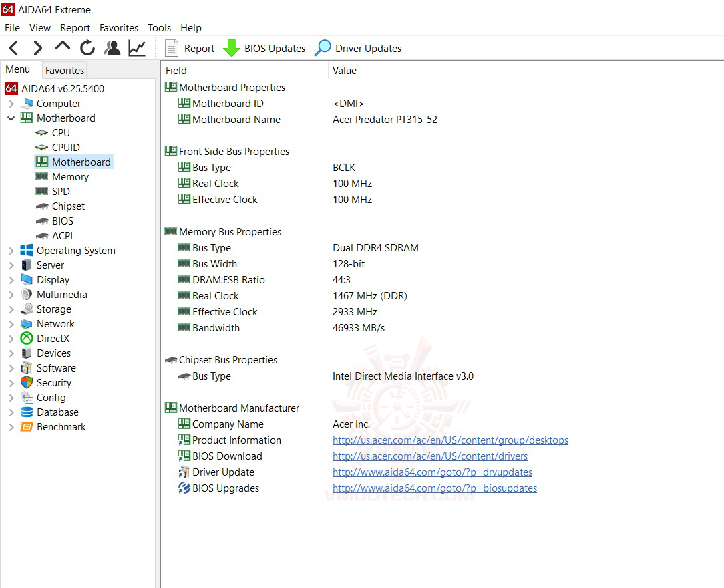Select the Bandwidth row
The width and height of the screenshot is (724, 588).
click(x=406, y=327)
